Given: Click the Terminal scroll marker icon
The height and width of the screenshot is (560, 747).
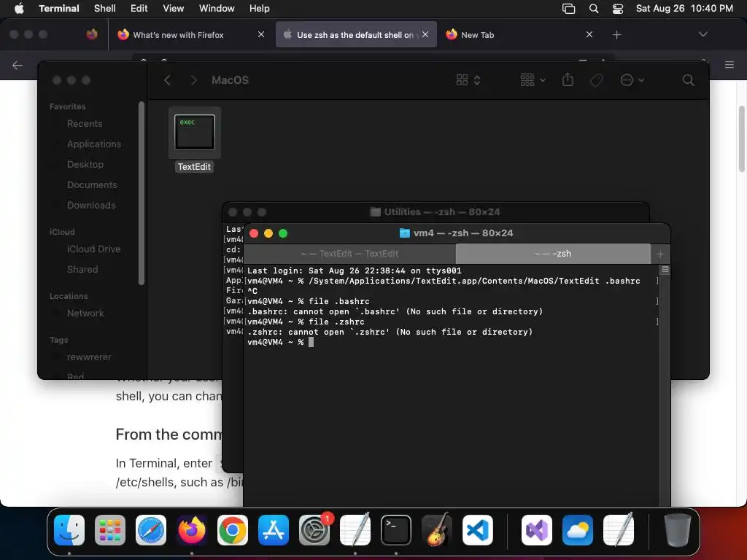Looking at the screenshot, I should click(665, 270).
